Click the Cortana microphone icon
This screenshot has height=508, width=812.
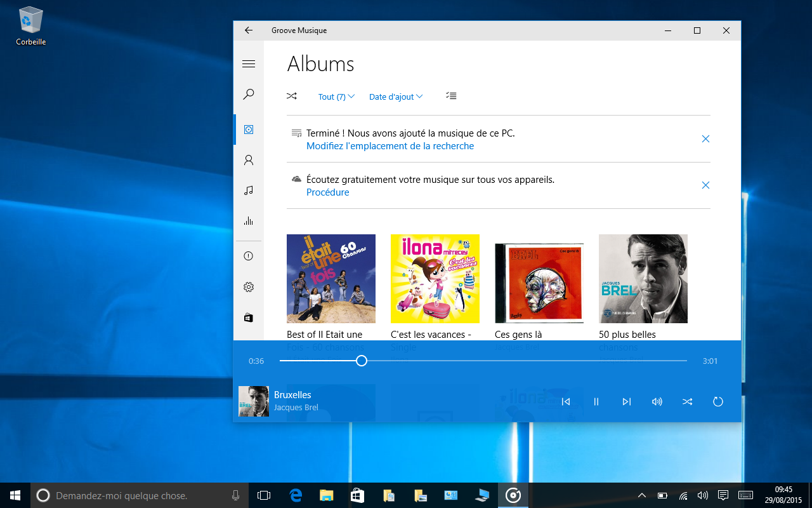click(x=236, y=495)
